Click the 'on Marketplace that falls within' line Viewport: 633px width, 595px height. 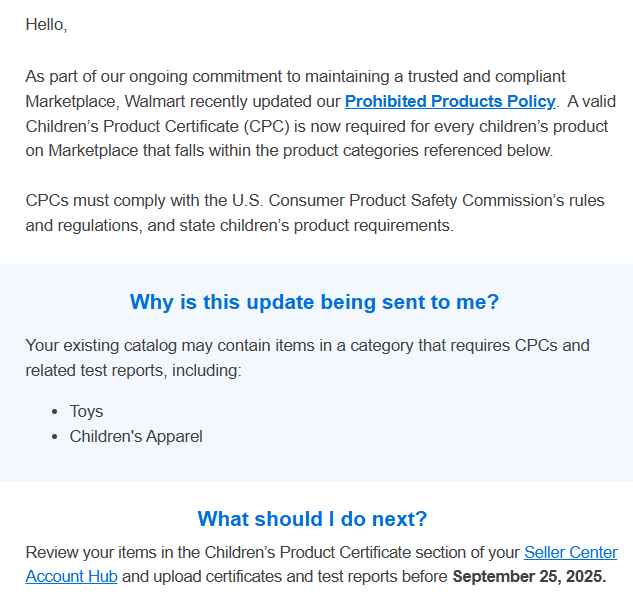[x=289, y=151]
